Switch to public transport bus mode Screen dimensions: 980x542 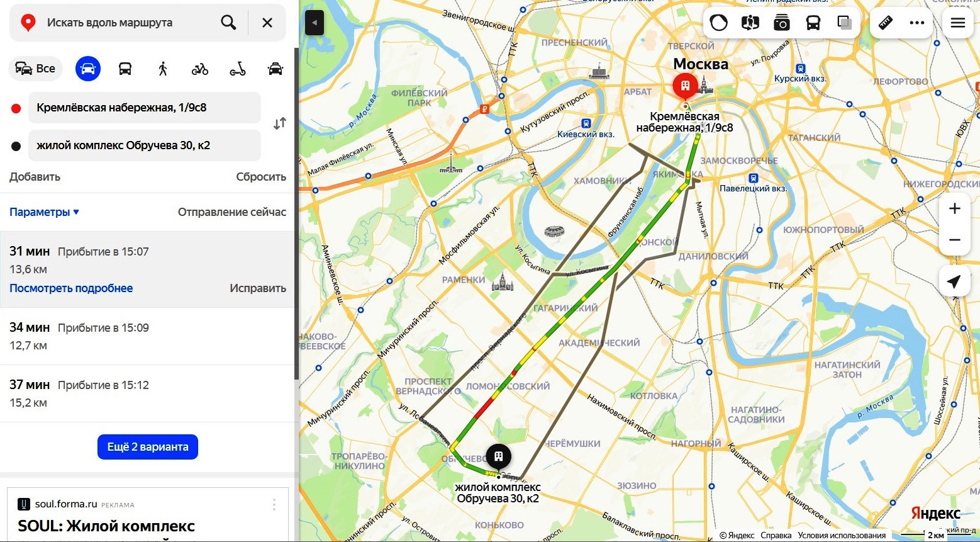click(125, 69)
